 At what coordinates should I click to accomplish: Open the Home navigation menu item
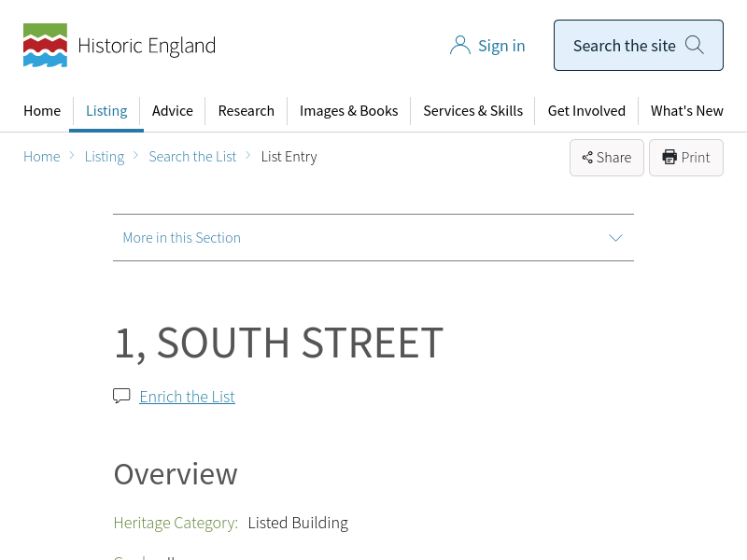(42, 111)
